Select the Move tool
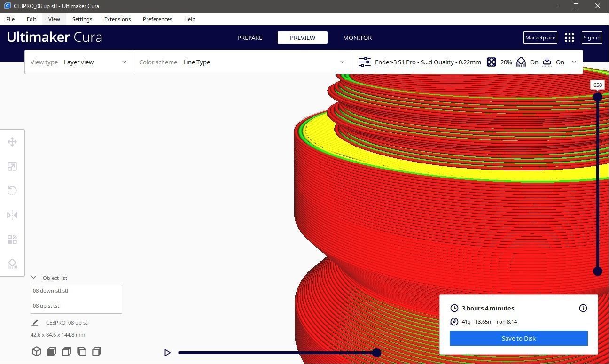The image size is (609, 364). [12, 142]
